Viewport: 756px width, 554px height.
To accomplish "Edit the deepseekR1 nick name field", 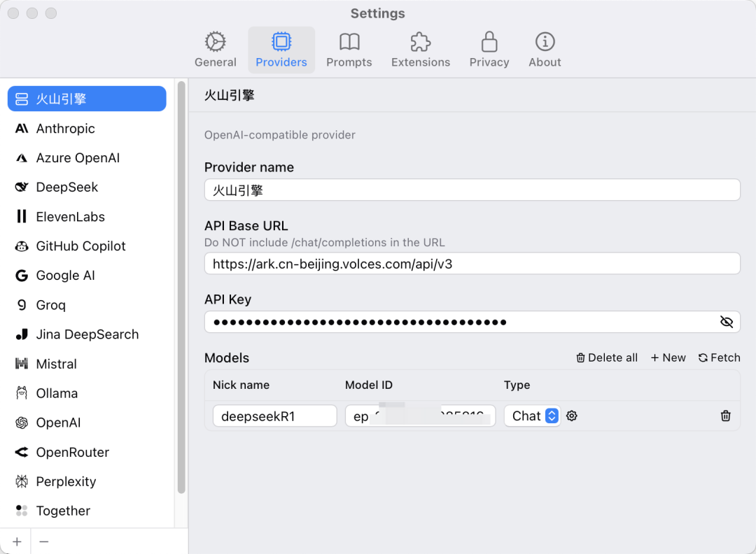I will (274, 416).
